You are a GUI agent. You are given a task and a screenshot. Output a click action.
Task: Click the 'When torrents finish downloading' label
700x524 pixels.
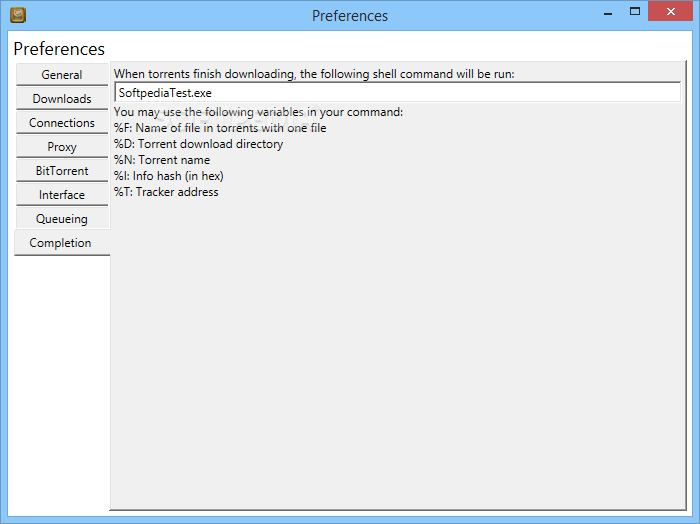(314, 74)
